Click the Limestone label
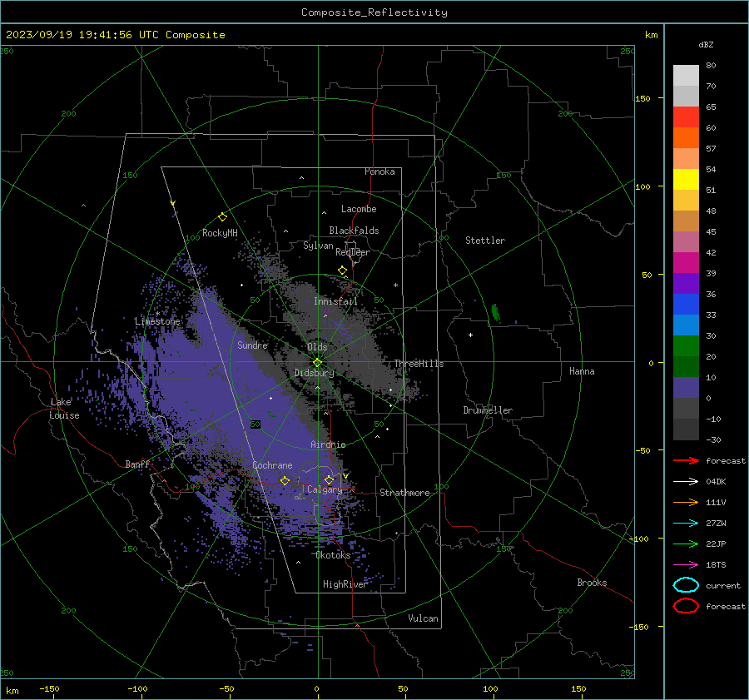The height and width of the screenshot is (700, 749). [157, 321]
